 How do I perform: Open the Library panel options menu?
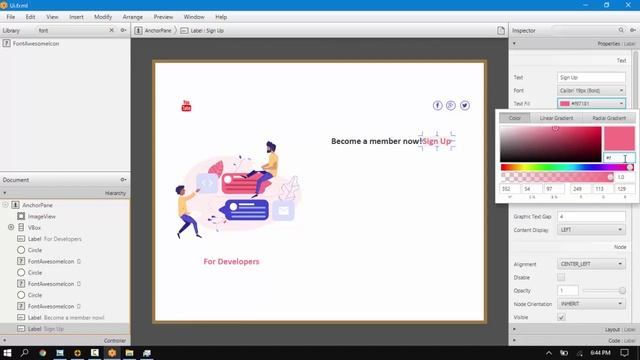pos(123,30)
